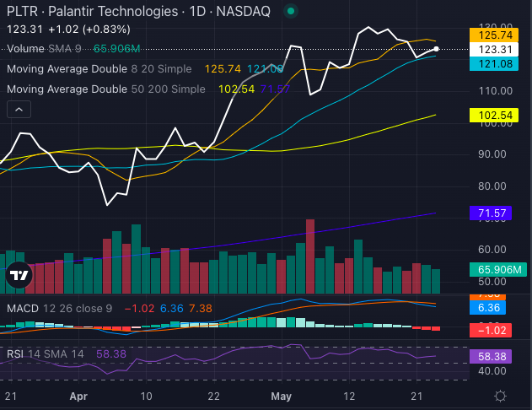The image size is (532, 410).
Task: Click the 110.00 price scale label
Action: [x=496, y=90]
